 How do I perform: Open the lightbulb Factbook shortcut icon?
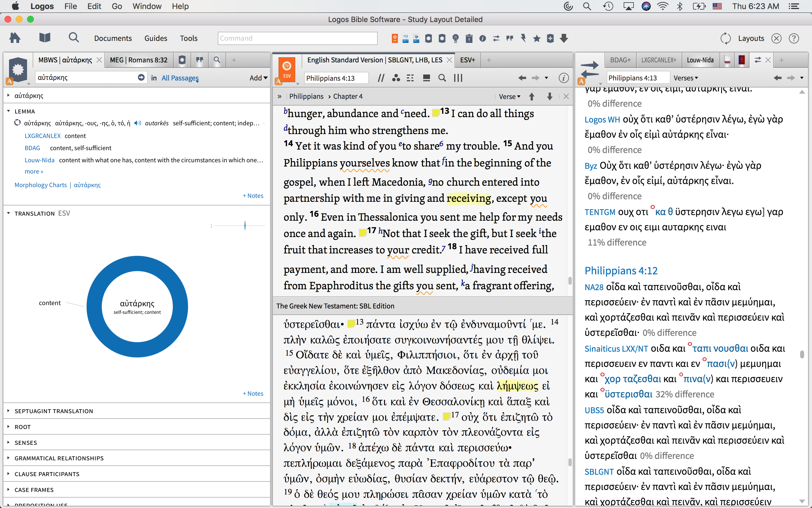(455, 38)
